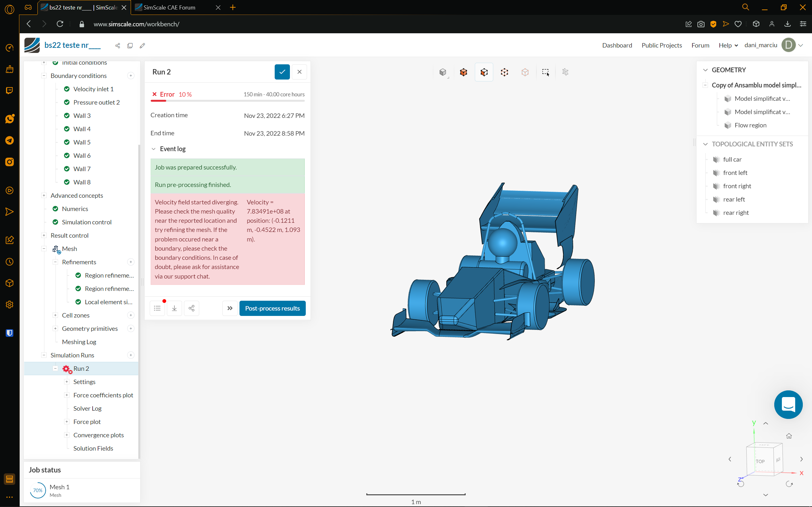This screenshot has width=812, height=507.
Task: Click the box selection tool icon
Action: click(545, 72)
